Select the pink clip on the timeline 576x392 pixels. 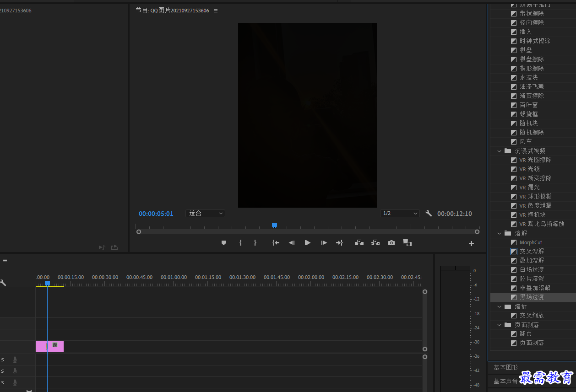pos(49,346)
